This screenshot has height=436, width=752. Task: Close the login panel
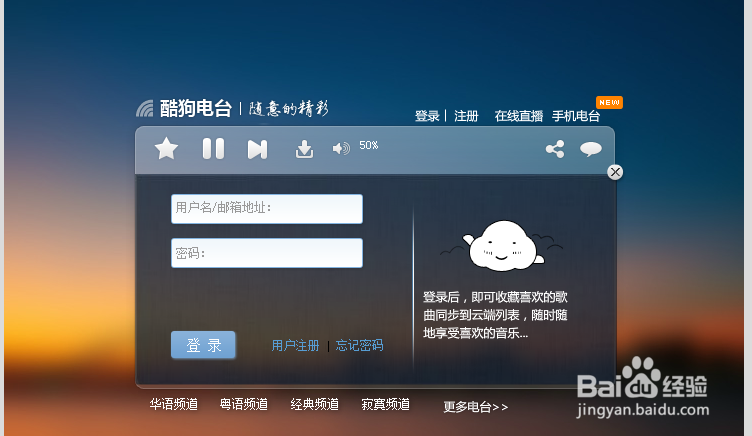tap(615, 172)
